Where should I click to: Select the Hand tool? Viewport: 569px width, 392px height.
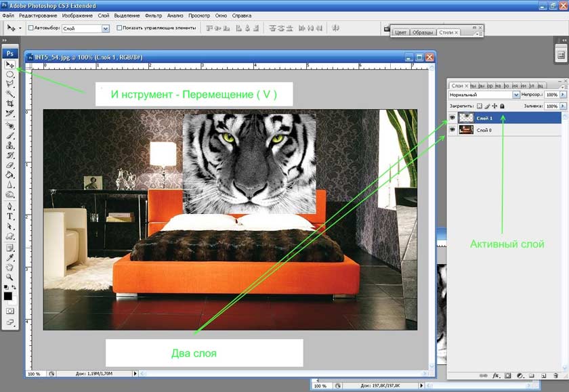click(x=10, y=267)
